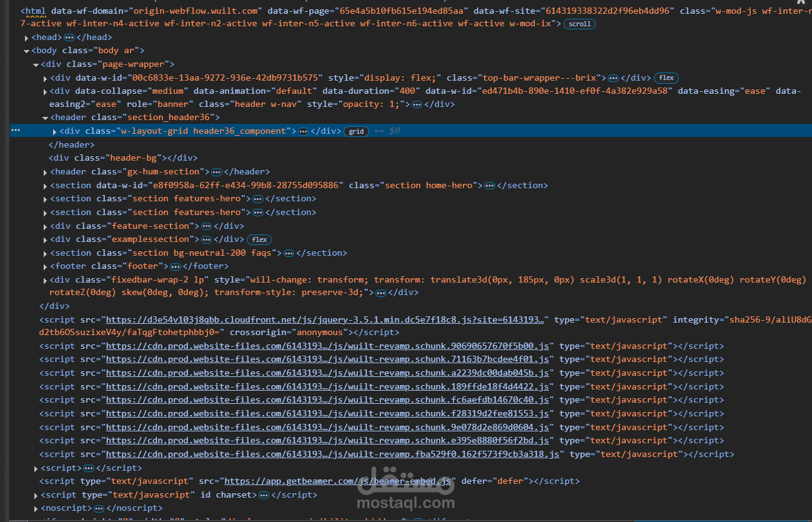812x522 pixels.
Task: Expand the header w-nav div
Action: click(46, 92)
